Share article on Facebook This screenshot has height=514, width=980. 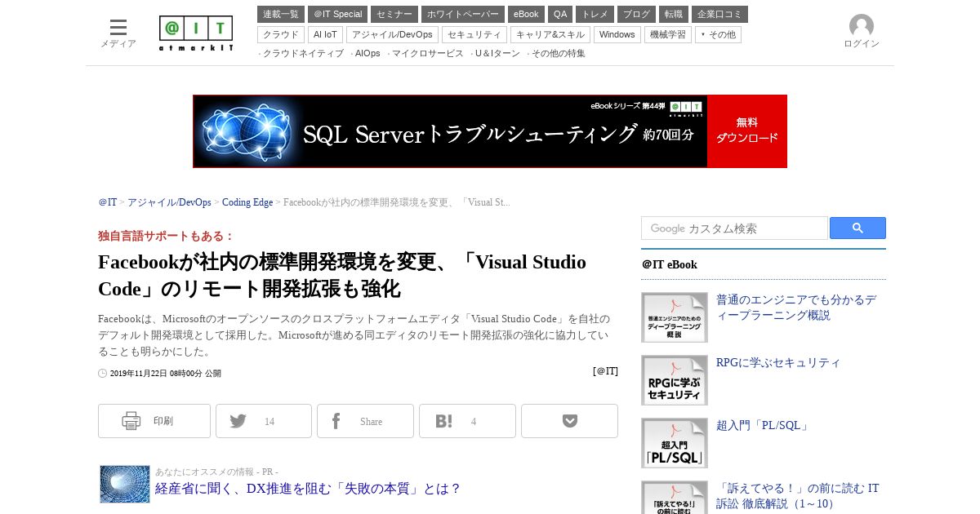point(365,421)
